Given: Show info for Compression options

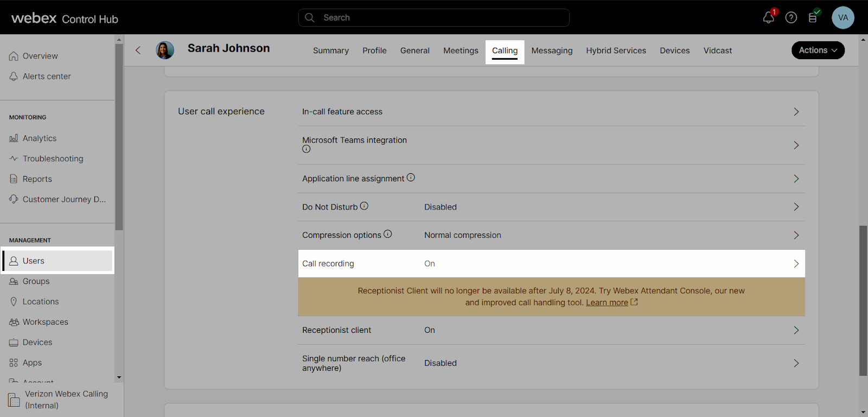Looking at the screenshot, I should coord(388,234).
